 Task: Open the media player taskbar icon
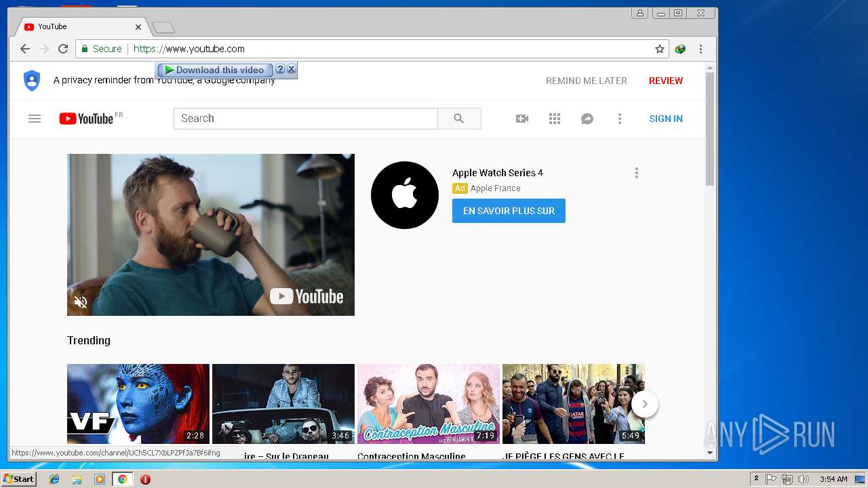click(100, 479)
